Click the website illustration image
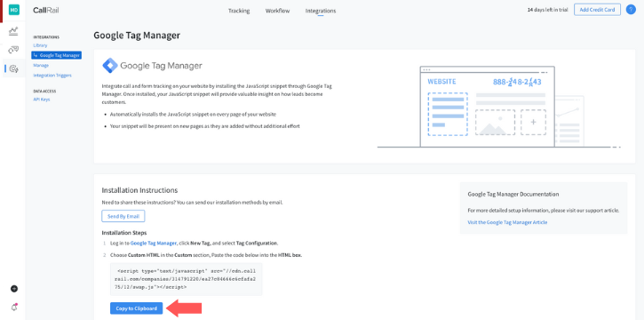 point(499,107)
